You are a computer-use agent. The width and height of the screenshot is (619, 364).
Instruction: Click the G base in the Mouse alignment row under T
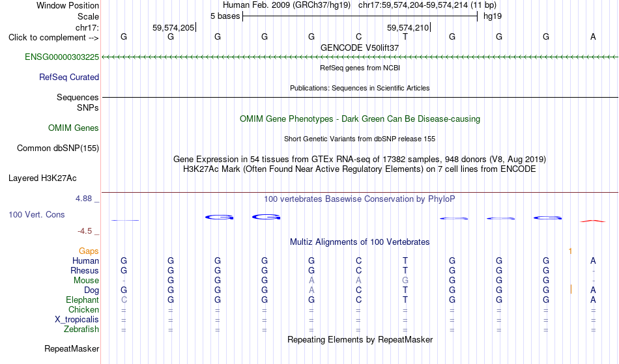point(405,281)
